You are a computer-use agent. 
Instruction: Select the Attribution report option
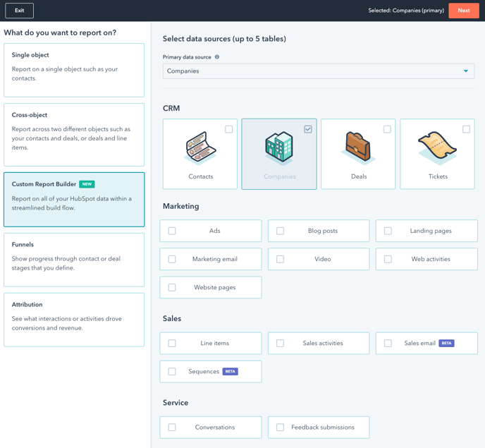click(74, 320)
